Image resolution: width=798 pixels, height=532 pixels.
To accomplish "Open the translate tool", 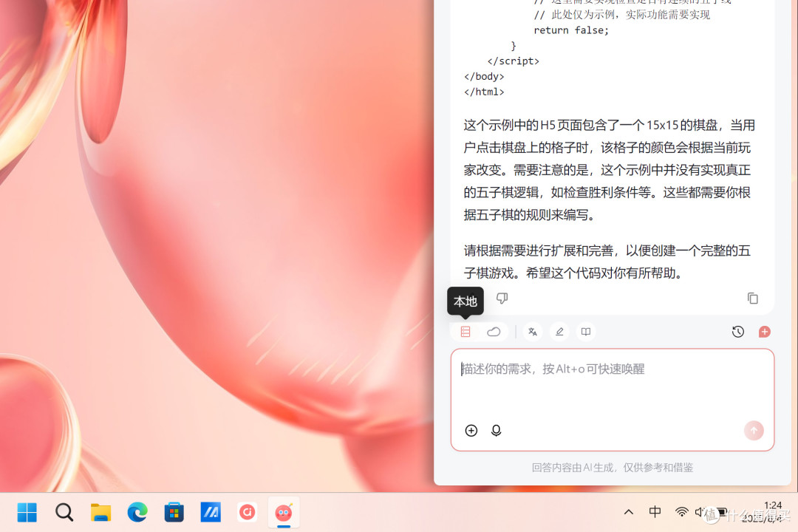I will [x=533, y=332].
